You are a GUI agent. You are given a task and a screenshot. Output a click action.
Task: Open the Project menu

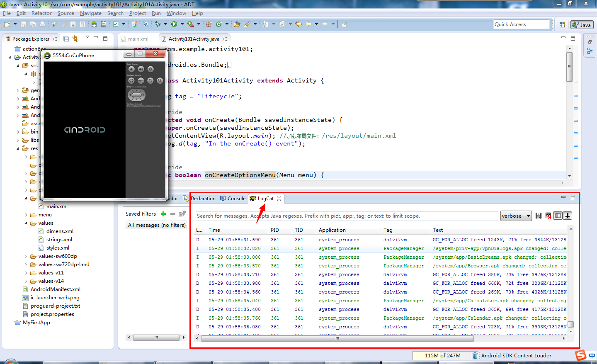point(138,13)
